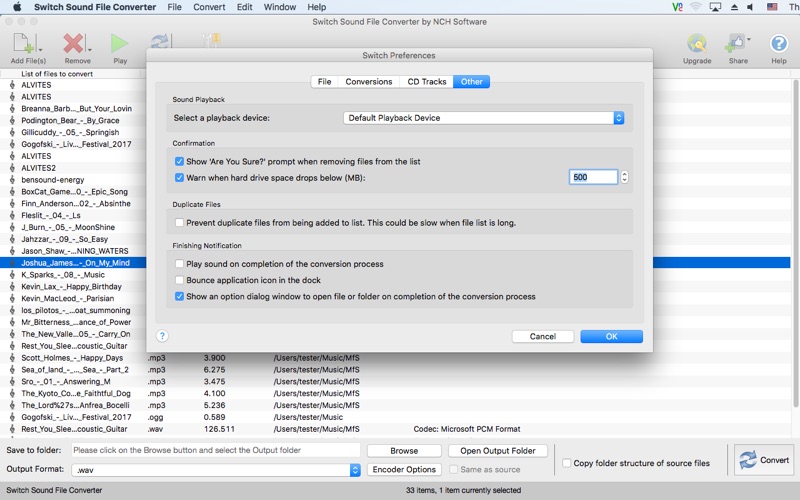Open the Apple menu
Screen dimensions: 800x500
pos(17,7)
